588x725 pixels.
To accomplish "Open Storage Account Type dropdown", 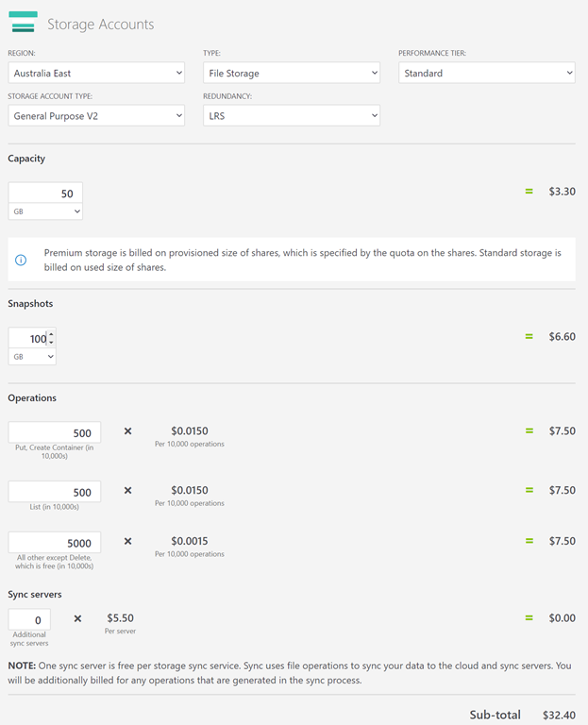I will (96, 115).
